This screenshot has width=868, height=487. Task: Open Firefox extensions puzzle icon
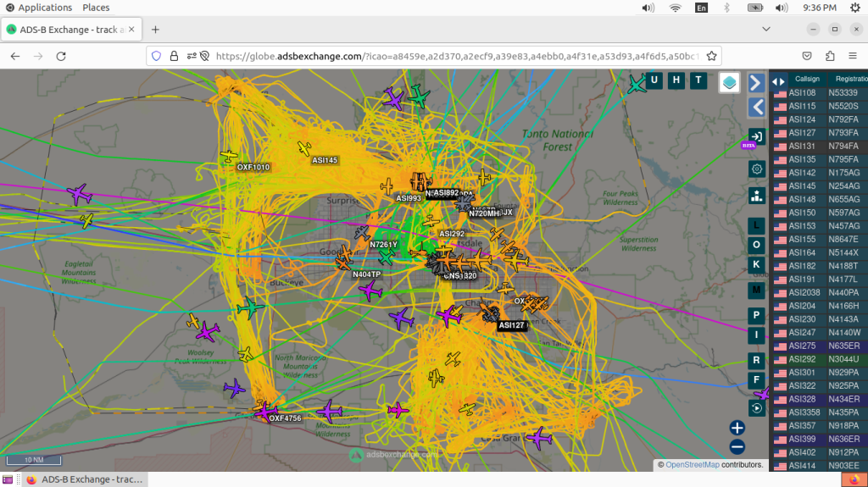830,56
